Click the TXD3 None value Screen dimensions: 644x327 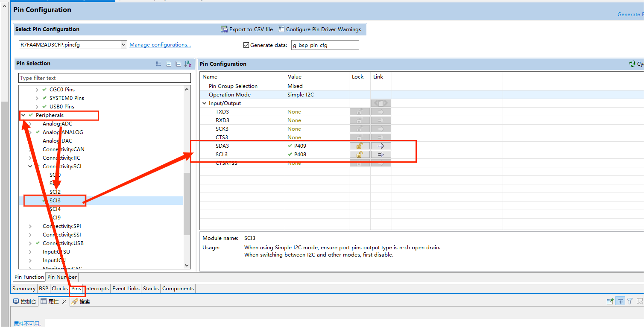point(294,112)
